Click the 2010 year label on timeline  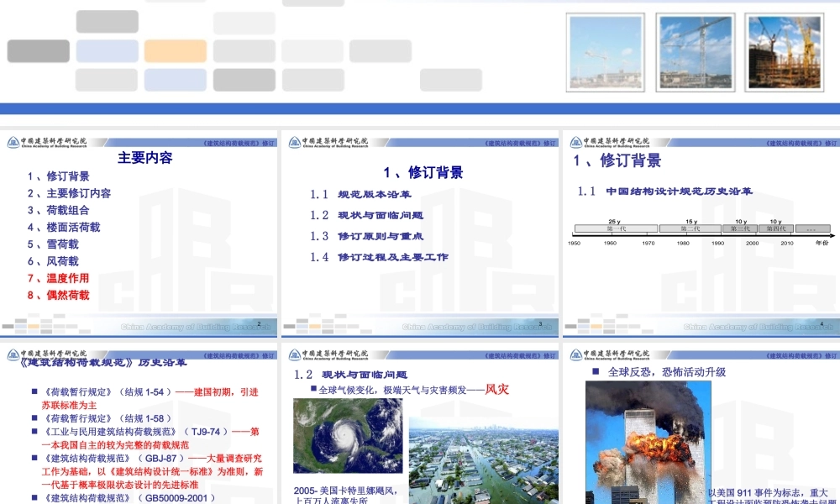(787, 243)
